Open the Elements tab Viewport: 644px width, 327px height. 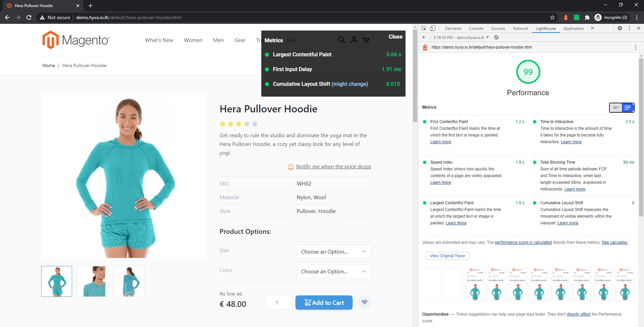(453, 29)
